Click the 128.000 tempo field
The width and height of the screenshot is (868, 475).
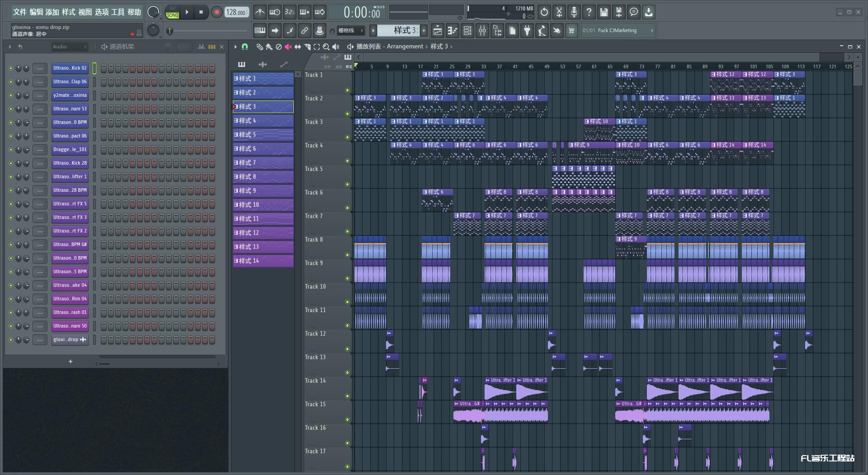tap(236, 12)
